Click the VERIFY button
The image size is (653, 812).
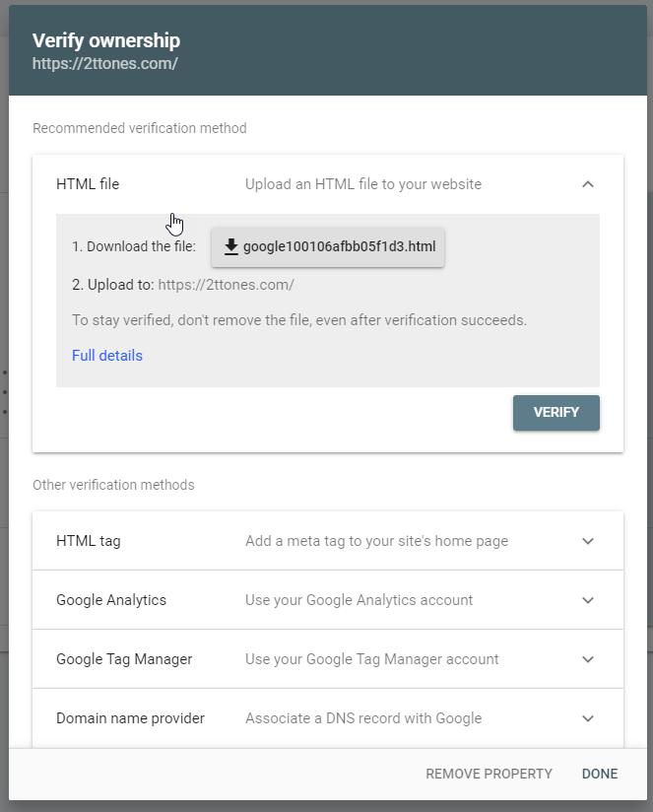tap(555, 412)
